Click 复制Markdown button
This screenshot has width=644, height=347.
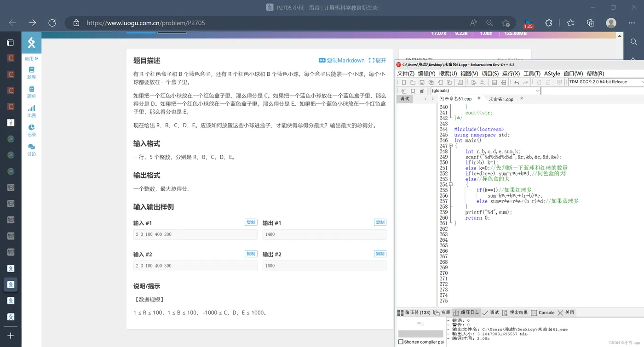[x=342, y=61]
